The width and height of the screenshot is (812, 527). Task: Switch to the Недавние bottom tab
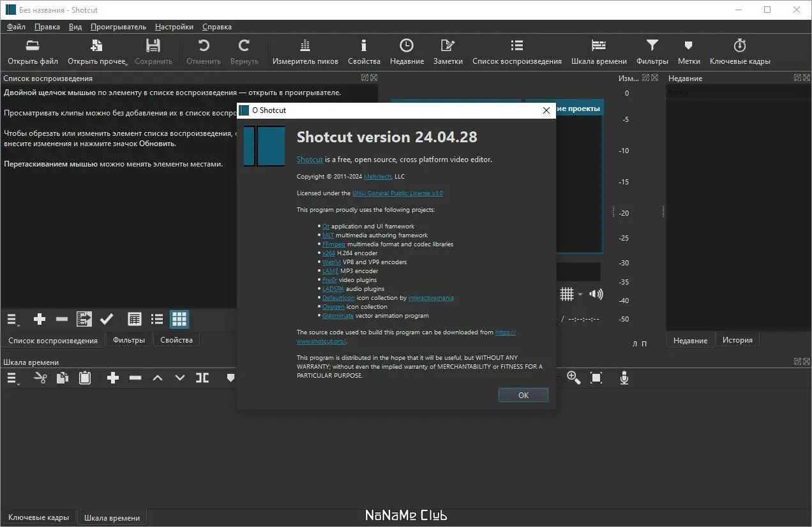coord(690,340)
